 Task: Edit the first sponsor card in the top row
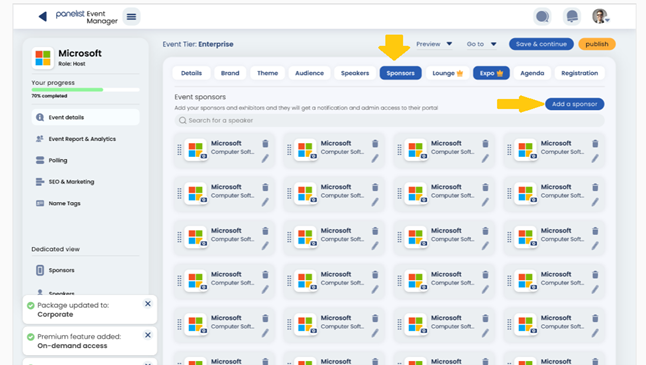265,158
